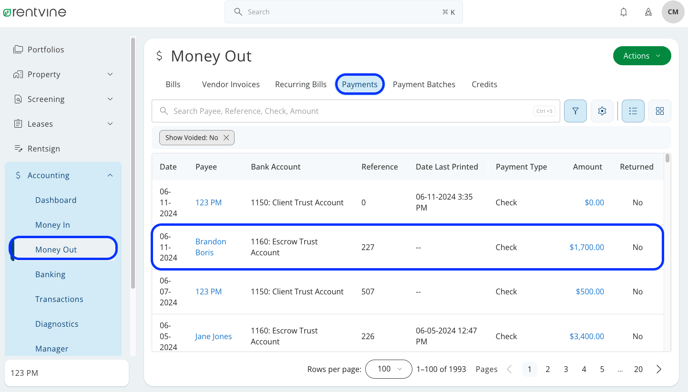This screenshot has width=688, height=392.
Task: Go to page 20
Action: click(638, 369)
